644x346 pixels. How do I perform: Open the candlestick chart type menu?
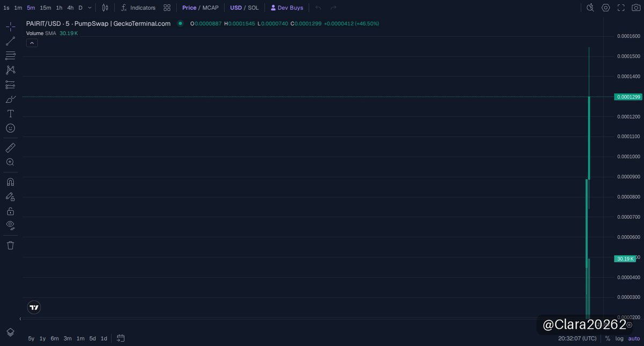pyautogui.click(x=105, y=8)
